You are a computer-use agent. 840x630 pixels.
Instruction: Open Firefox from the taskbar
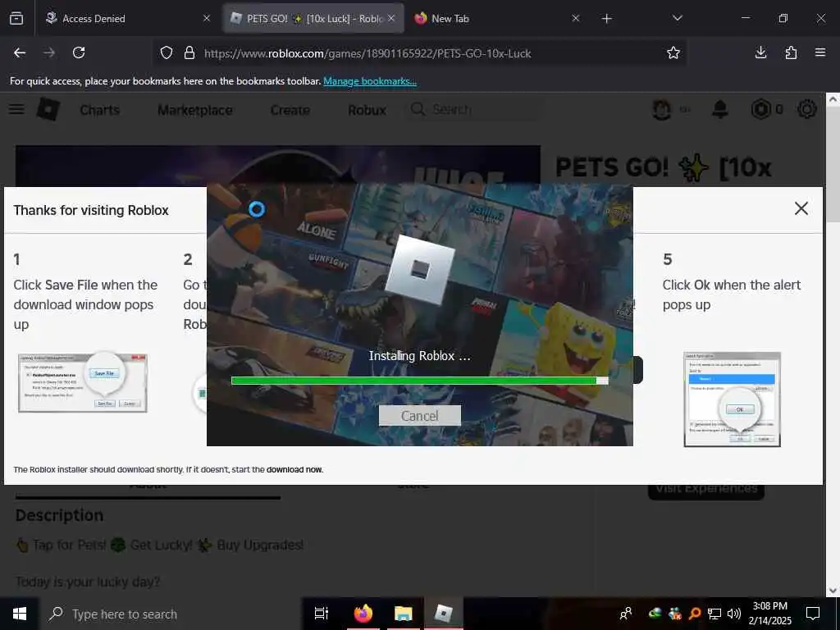click(363, 614)
